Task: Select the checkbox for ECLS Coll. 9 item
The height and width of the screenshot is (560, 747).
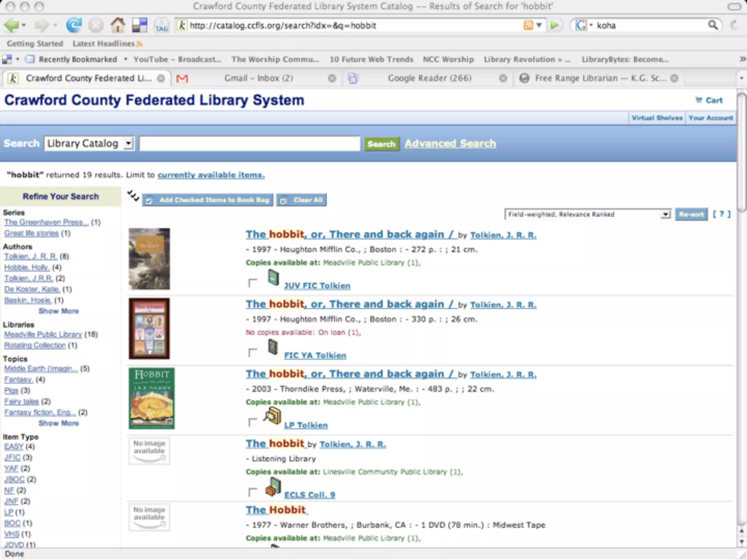Action: pos(252,492)
